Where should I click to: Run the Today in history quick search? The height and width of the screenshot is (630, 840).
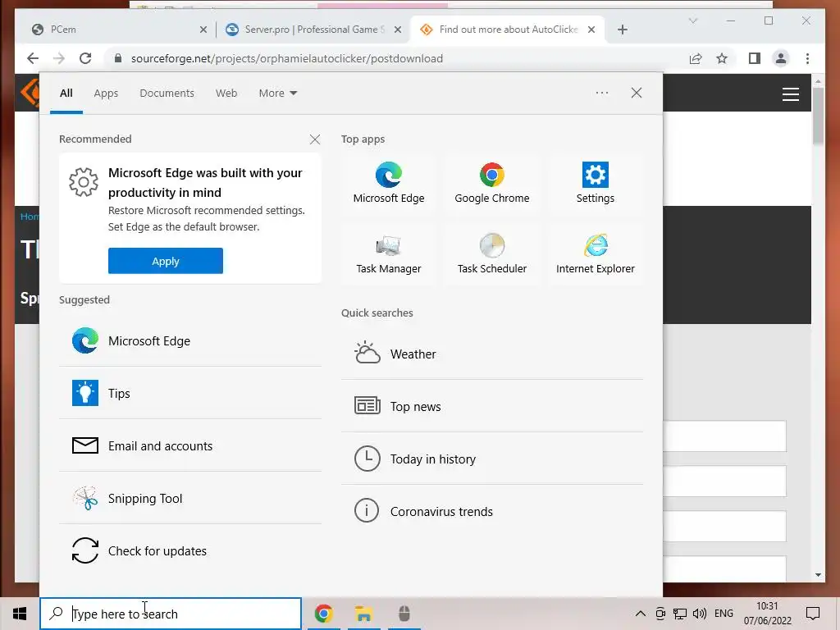pyautogui.click(x=492, y=459)
